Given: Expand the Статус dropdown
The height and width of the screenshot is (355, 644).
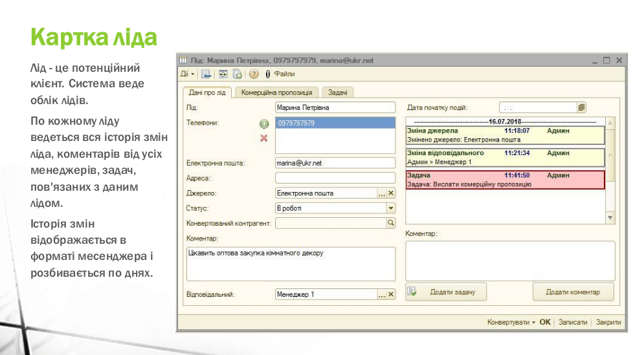Looking at the screenshot, I should [390, 208].
